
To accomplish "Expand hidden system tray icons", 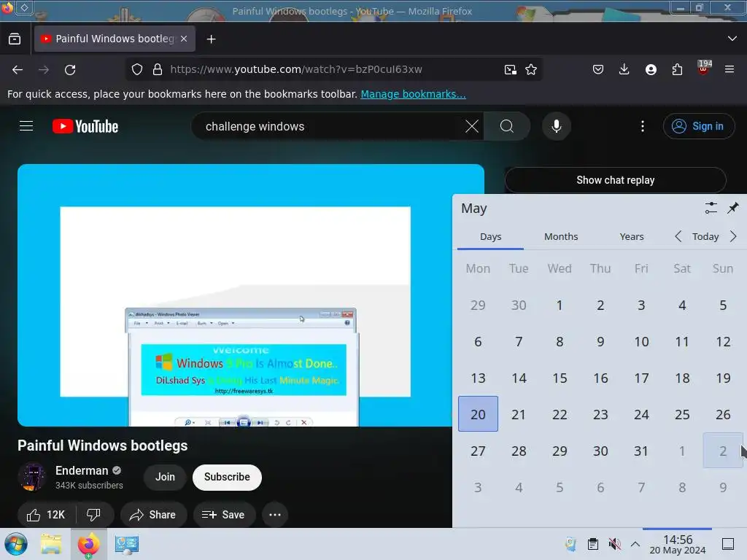I will [x=635, y=544].
